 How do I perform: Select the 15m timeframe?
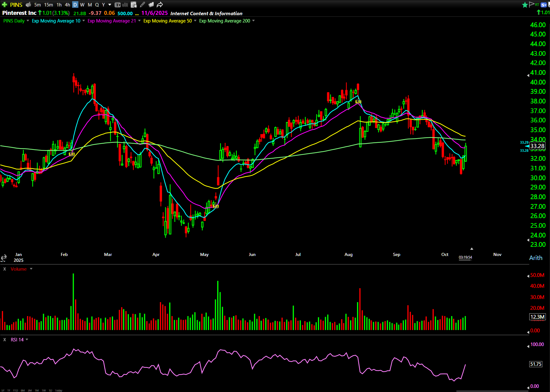(48, 5)
